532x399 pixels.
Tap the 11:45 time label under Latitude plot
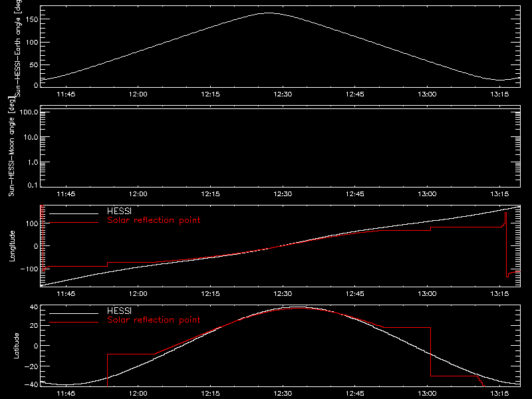click(66, 393)
